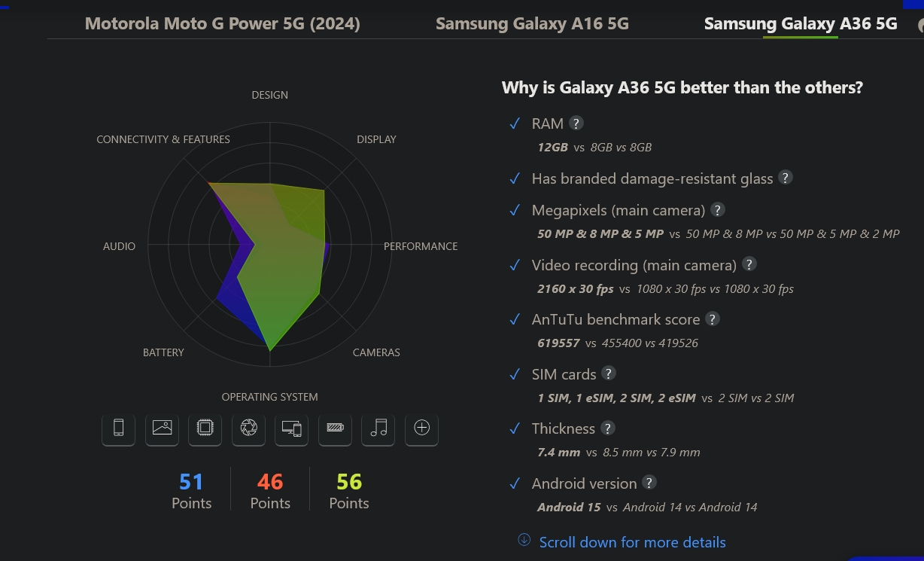Click the 51 Points score
The image size is (924, 561).
[x=191, y=491]
